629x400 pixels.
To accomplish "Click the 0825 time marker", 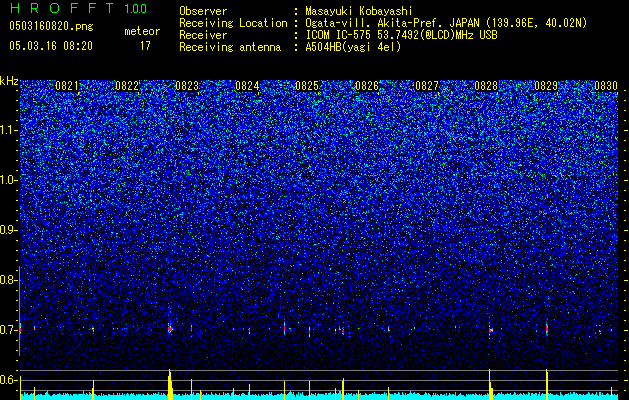I will [307, 86].
